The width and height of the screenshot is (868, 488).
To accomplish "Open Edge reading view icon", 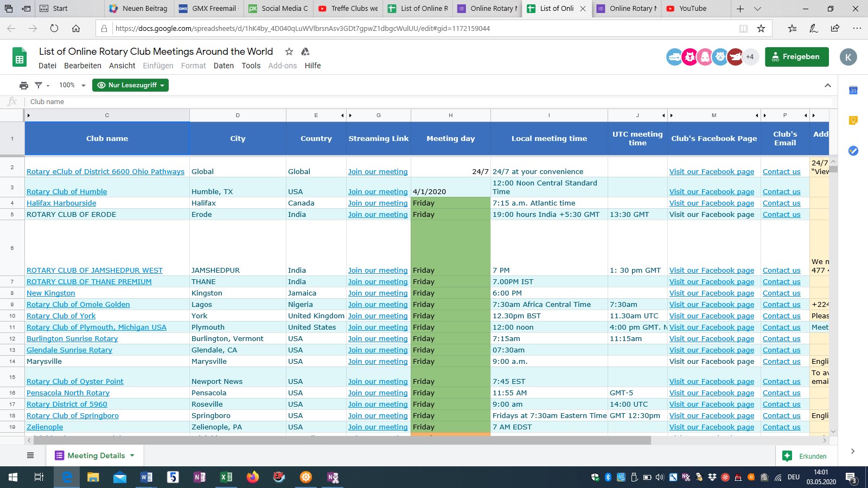I will (x=743, y=28).
